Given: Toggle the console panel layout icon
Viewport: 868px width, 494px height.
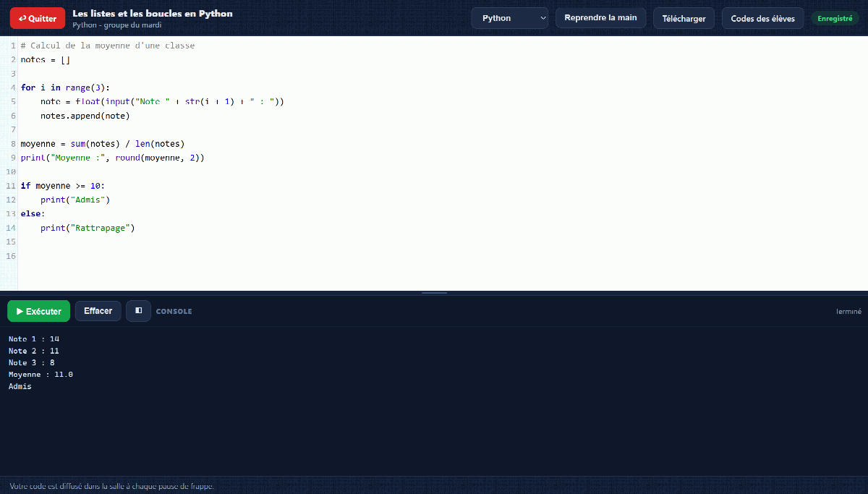Looking at the screenshot, I should click(138, 310).
